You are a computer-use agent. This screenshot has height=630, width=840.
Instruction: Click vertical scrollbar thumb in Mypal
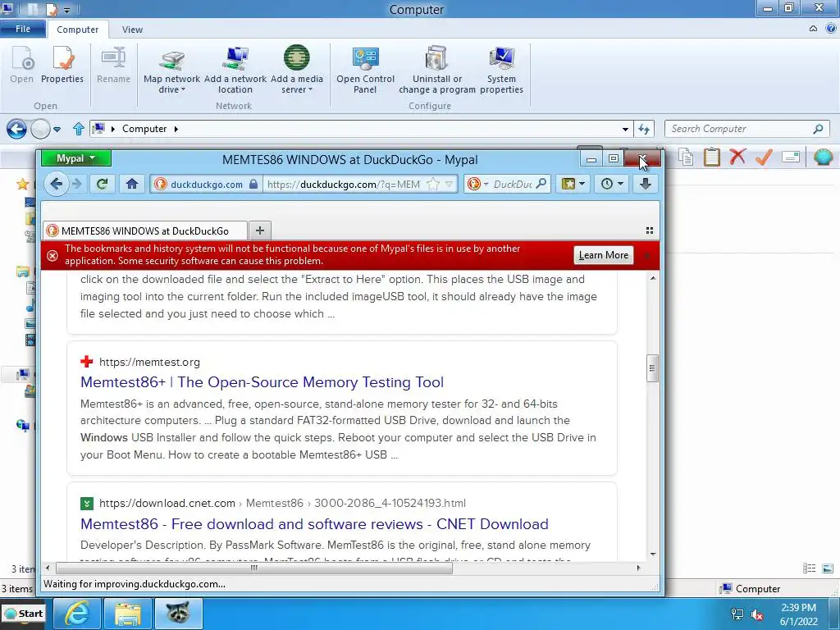(x=652, y=368)
